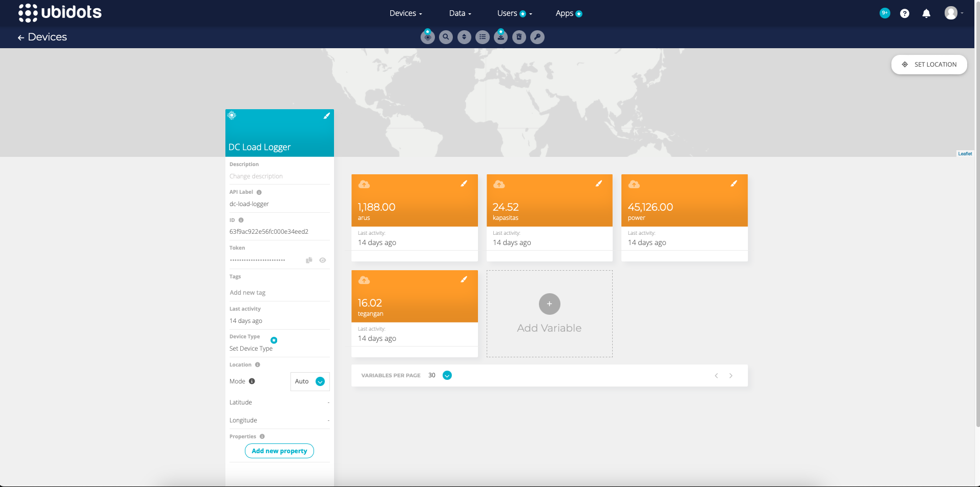Edit the arus variable card
The height and width of the screenshot is (487, 980).
464,184
